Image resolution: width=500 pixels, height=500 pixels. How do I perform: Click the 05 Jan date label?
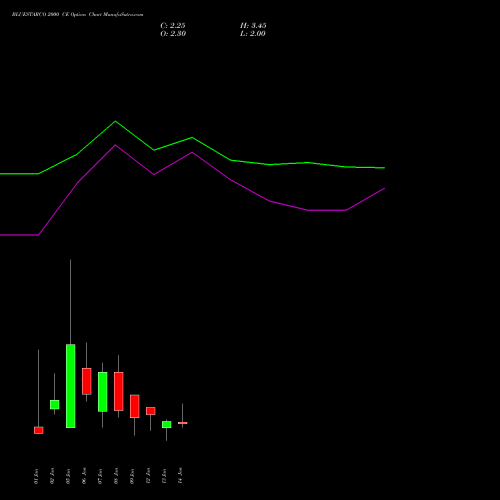tap(68, 476)
